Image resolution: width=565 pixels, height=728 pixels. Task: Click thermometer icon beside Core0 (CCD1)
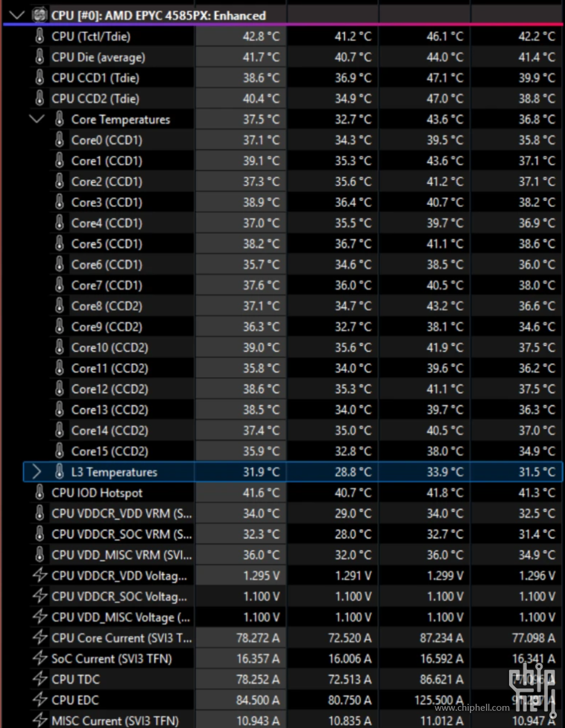[x=59, y=140]
